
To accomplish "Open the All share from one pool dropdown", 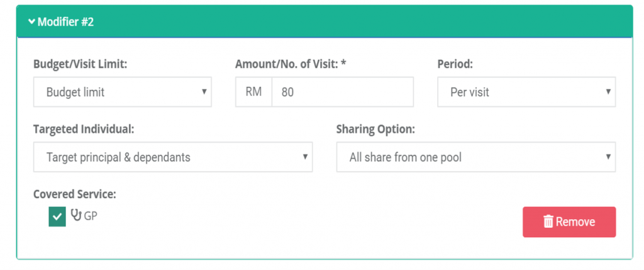I will (x=475, y=157).
